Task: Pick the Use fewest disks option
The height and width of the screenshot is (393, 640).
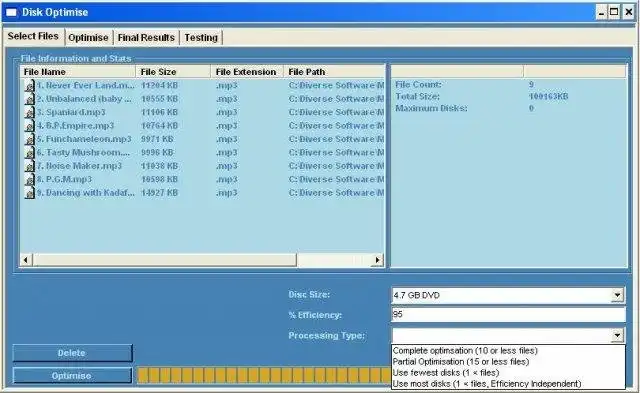Action: [508, 373]
